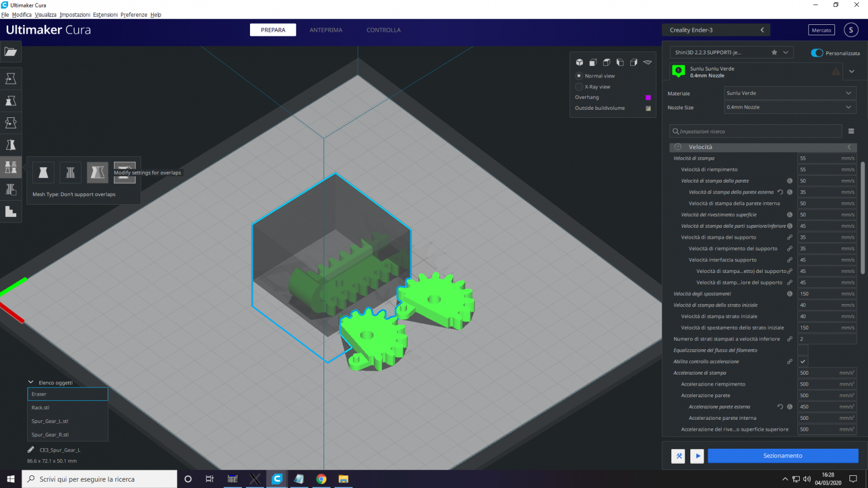Choose the Normal model mesh type icon

[43, 172]
